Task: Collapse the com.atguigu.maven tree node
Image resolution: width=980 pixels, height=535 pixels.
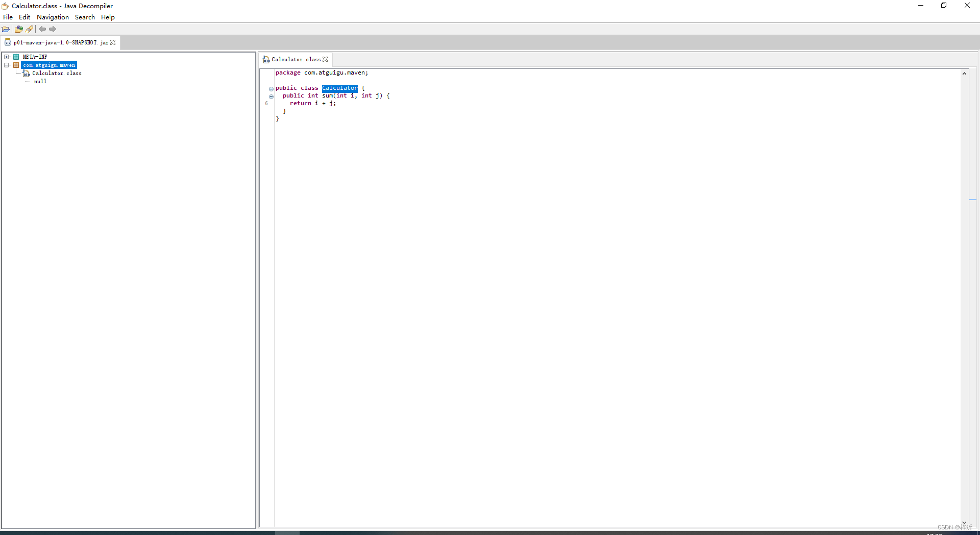Action: pos(7,65)
